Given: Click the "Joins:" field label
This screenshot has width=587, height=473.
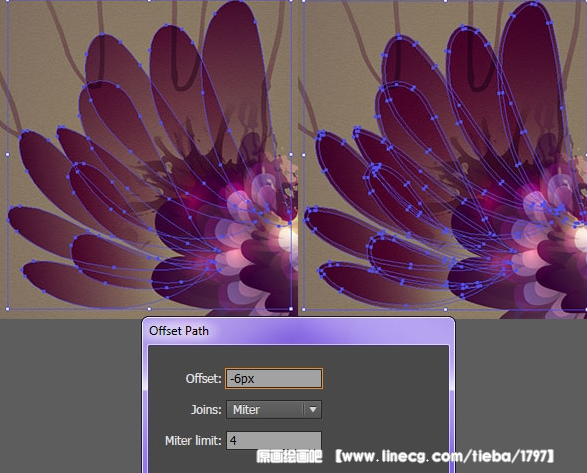Looking at the screenshot, I should [x=206, y=409].
